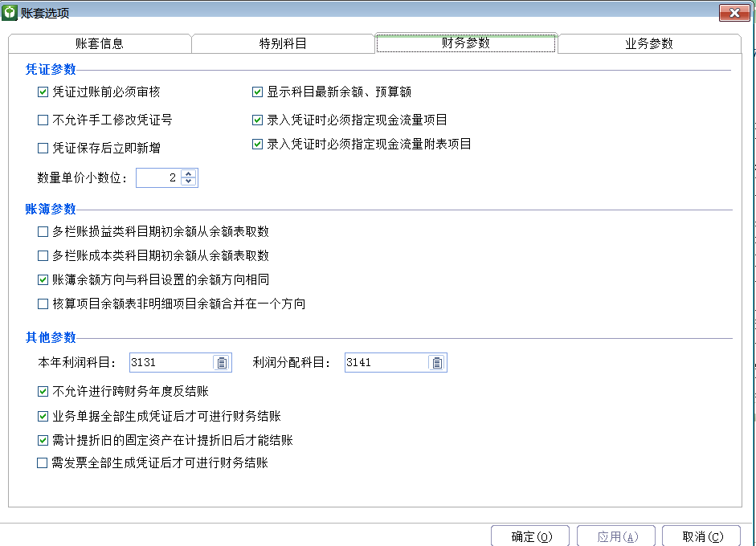Enable 不允许手工修改凭证号
This screenshot has width=756, height=546.
click(43, 119)
